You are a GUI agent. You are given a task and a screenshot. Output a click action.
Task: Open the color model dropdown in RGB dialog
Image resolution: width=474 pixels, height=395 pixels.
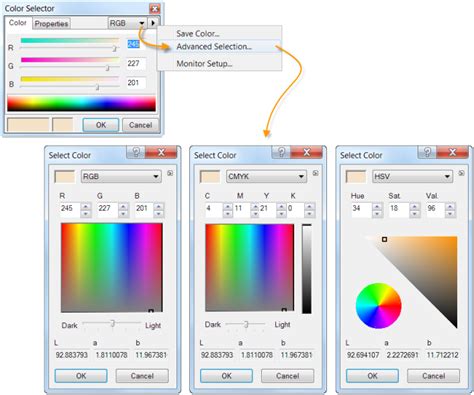(x=121, y=176)
